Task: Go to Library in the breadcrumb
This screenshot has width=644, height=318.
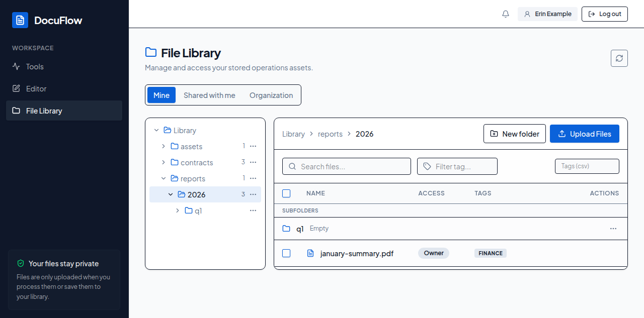Action: coord(293,134)
